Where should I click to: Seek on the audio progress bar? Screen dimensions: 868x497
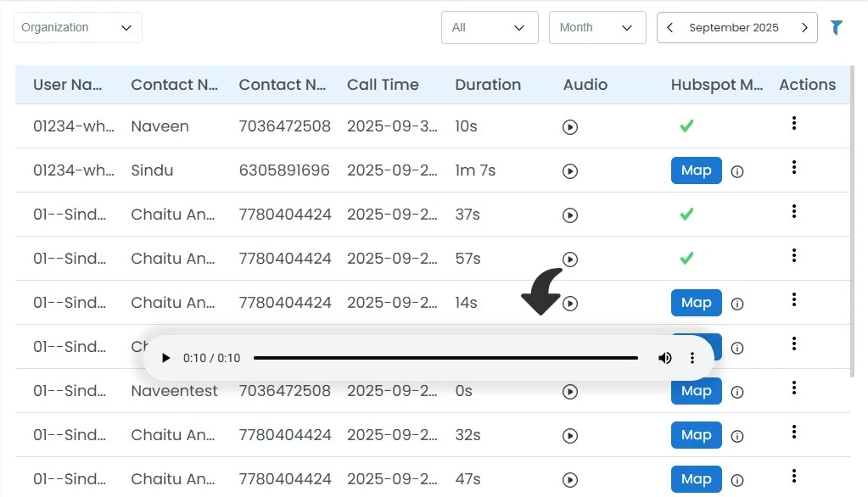click(445, 358)
